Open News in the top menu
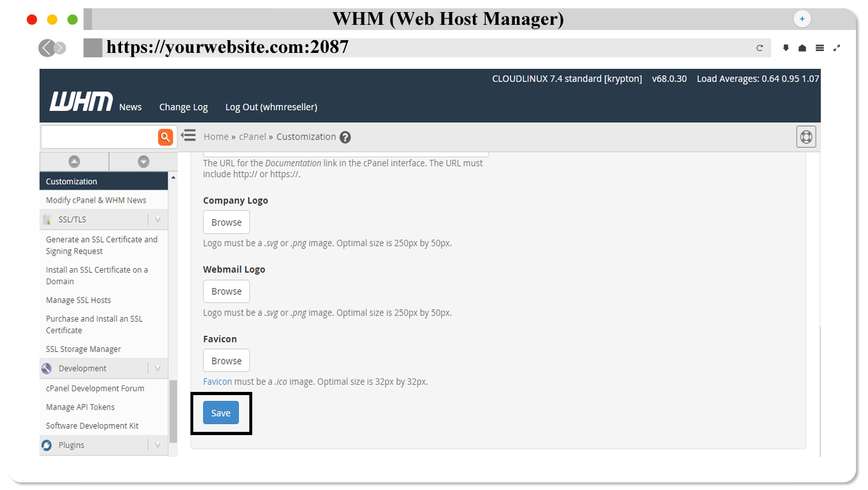This screenshot has height=490, width=868. [x=130, y=107]
